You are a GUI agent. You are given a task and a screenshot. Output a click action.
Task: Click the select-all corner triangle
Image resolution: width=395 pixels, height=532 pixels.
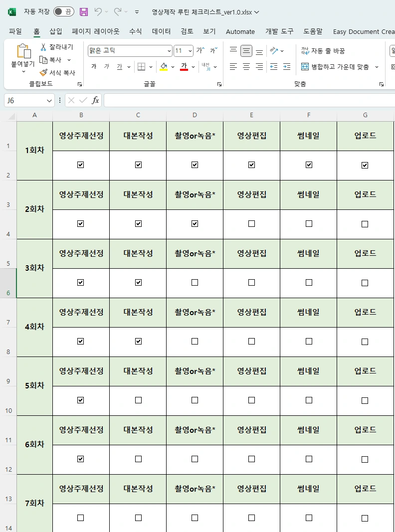pos(11,117)
